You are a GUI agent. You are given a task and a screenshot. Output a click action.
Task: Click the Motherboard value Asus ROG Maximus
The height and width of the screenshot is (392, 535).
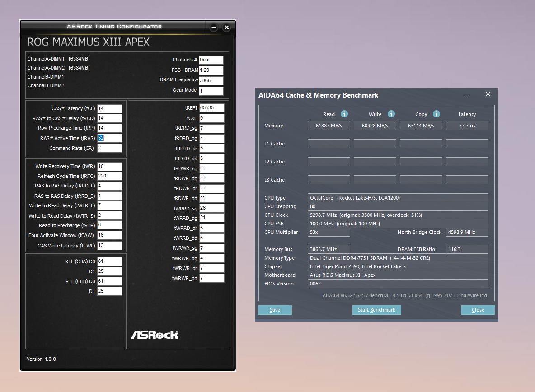tap(398, 275)
